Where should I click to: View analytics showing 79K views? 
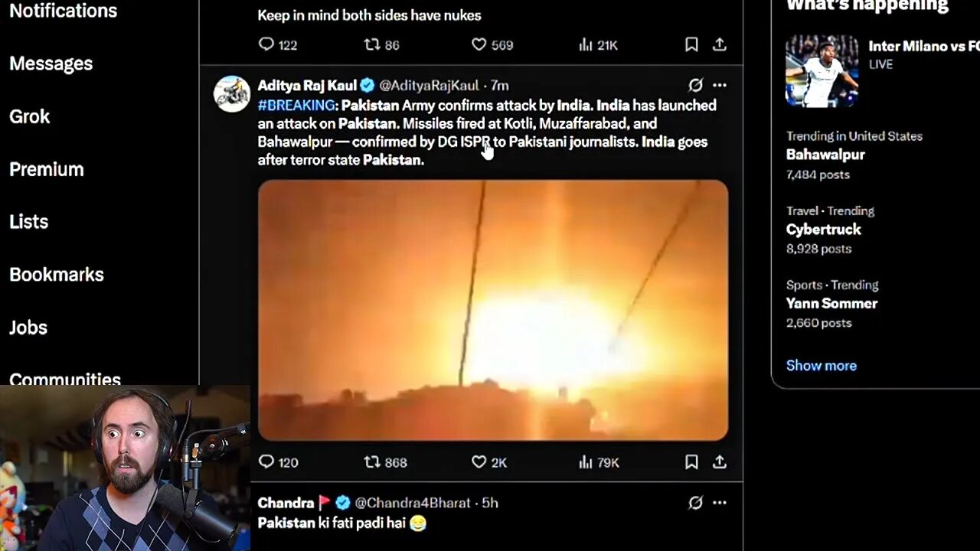pyautogui.click(x=586, y=462)
